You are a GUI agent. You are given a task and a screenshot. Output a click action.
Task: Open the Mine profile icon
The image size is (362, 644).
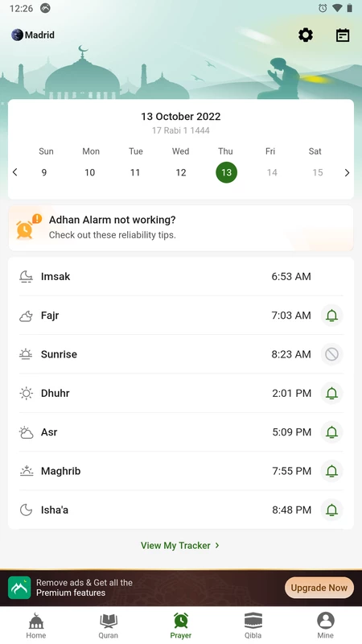click(x=326, y=621)
